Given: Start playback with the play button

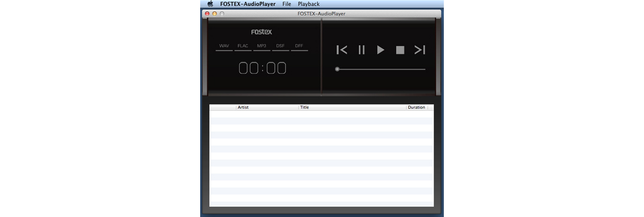Looking at the screenshot, I should [380, 50].
